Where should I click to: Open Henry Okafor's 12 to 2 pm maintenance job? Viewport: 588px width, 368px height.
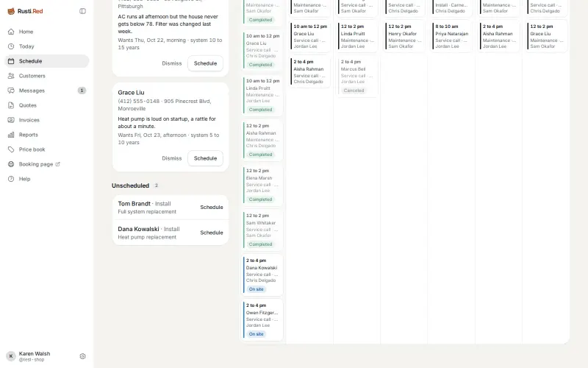(405, 36)
